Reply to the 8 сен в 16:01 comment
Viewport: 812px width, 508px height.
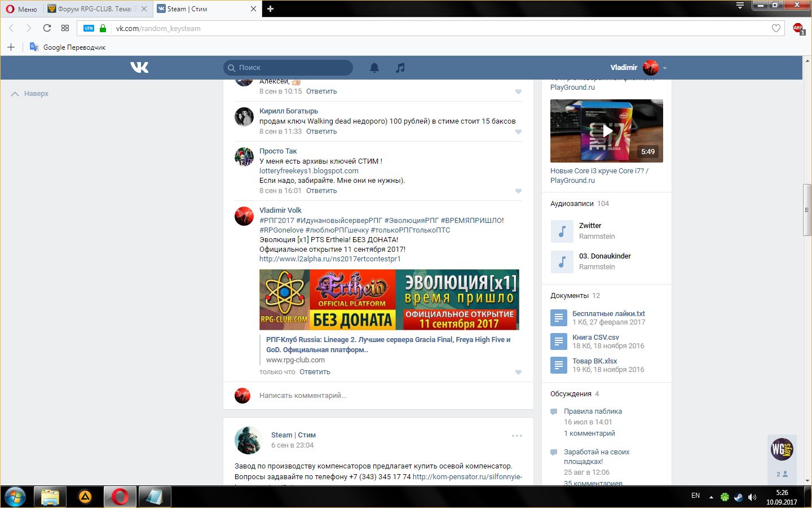click(x=321, y=191)
